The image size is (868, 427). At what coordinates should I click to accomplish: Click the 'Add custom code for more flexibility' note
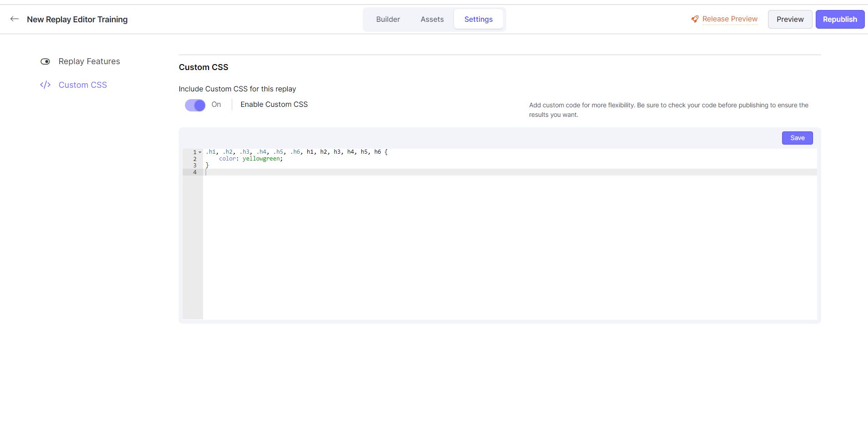[x=668, y=110]
